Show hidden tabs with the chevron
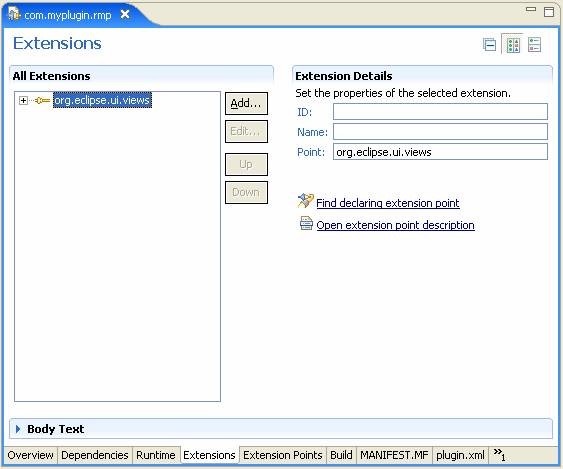563x469 pixels. (x=499, y=454)
